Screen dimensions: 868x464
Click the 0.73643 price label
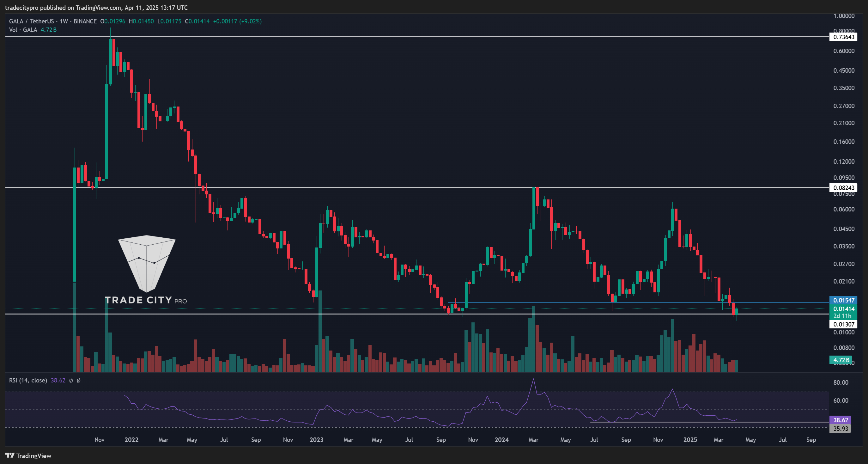pos(843,37)
